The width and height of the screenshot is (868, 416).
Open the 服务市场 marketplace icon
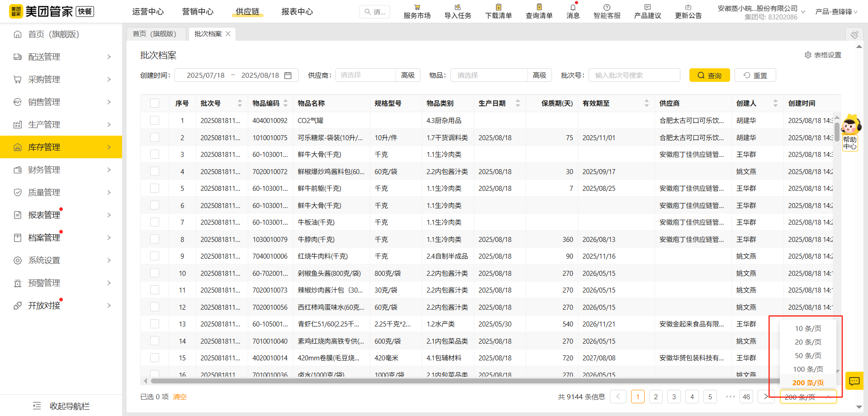tap(416, 11)
